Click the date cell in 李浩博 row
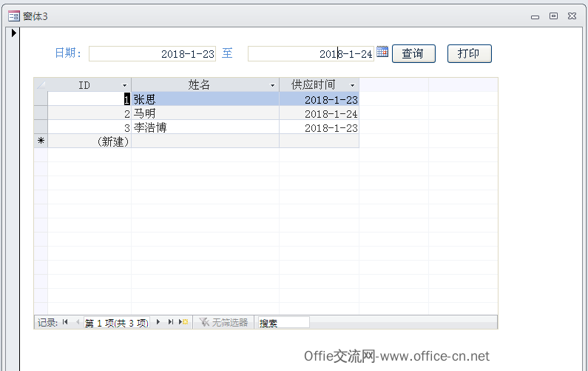The image size is (588, 371). click(x=319, y=127)
